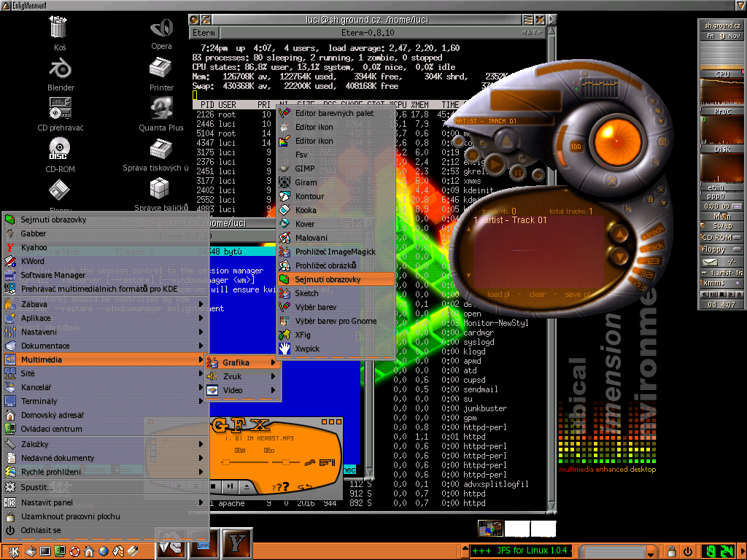Click the Y iconified window icon
The width and height of the screenshot is (747, 560).
click(237, 542)
